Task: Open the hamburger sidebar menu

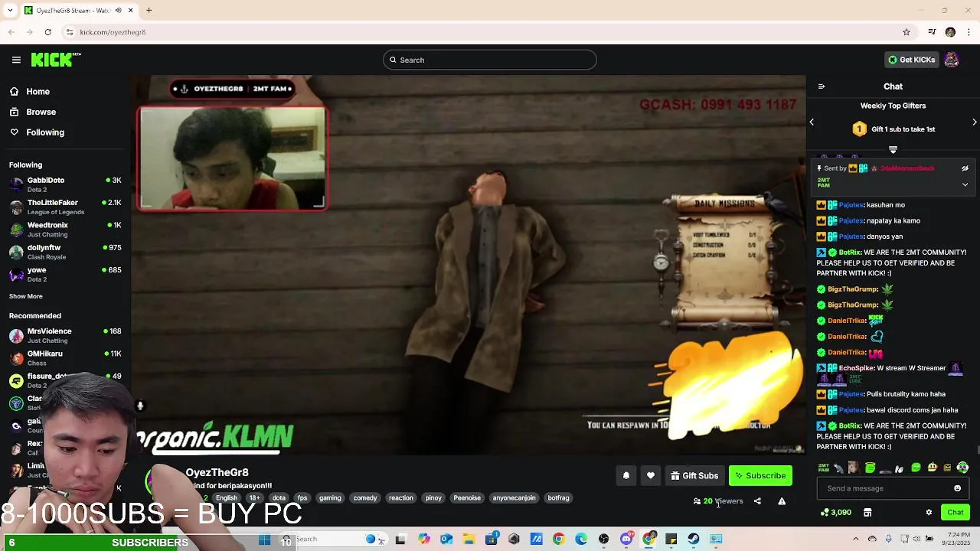Action: [16, 60]
